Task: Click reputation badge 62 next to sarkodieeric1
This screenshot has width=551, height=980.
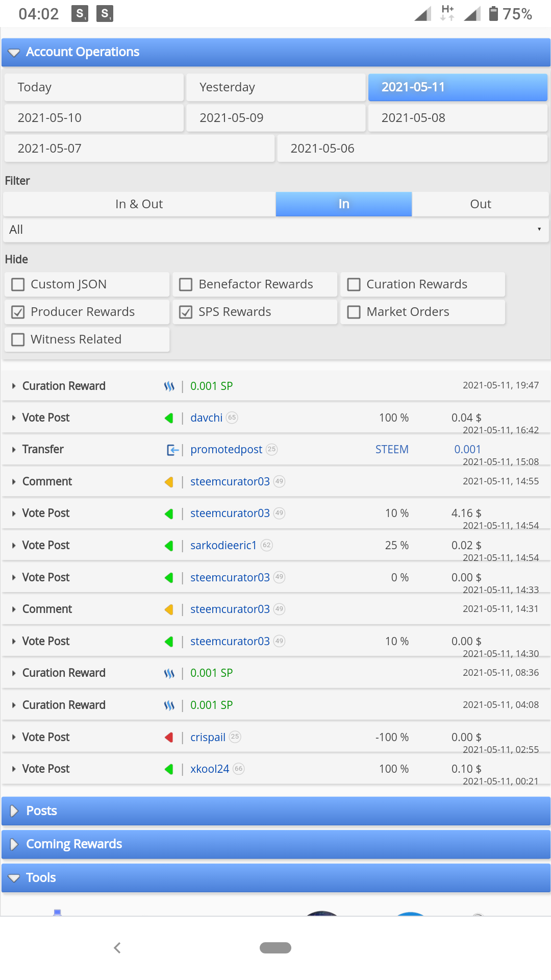Action: pos(267,545)
